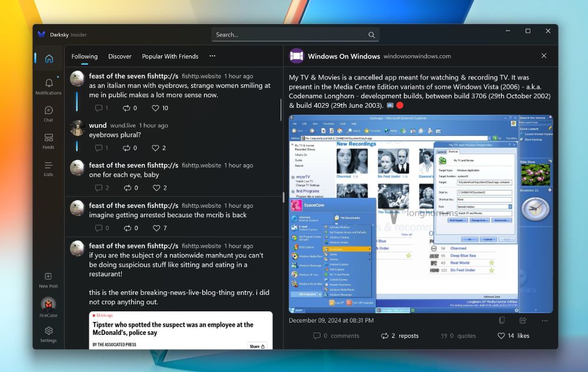This screenshot has width=588, height=372.
Task: Like 'one for each eye, baby' post
Action: (x=160, y=188)
